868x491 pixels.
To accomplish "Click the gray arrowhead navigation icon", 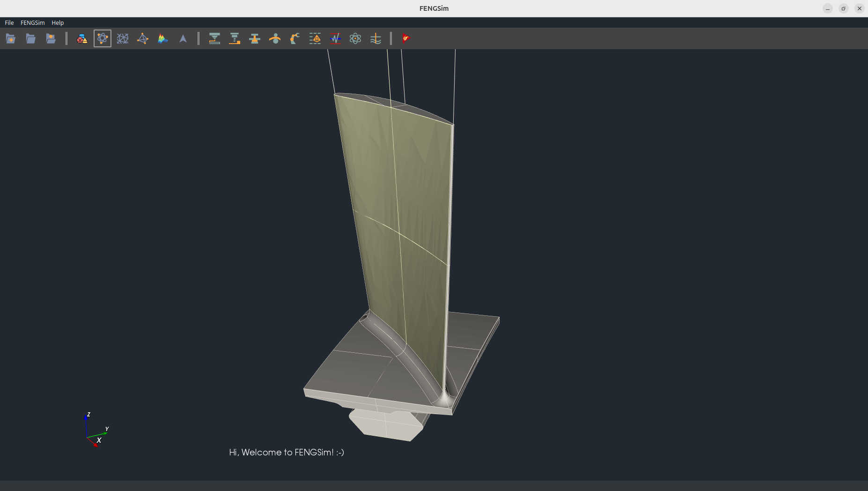I will click(183, 38).
